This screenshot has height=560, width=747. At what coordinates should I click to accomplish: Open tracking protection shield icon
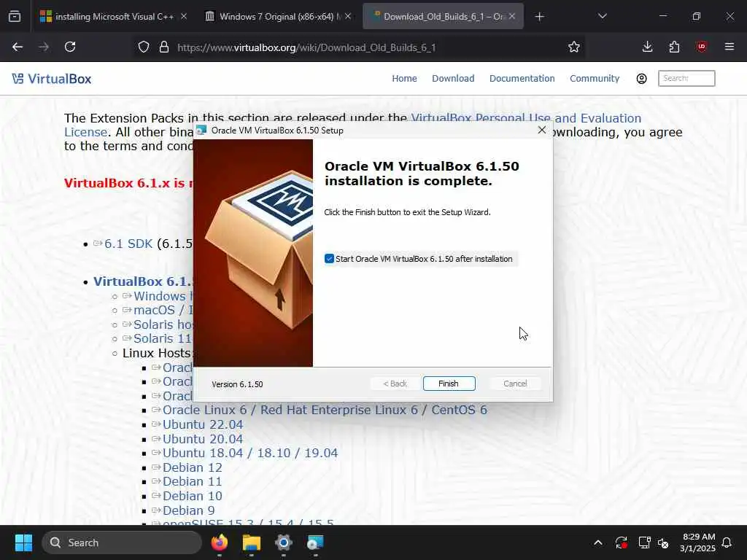pyautogui.click(x=144, y=47)
